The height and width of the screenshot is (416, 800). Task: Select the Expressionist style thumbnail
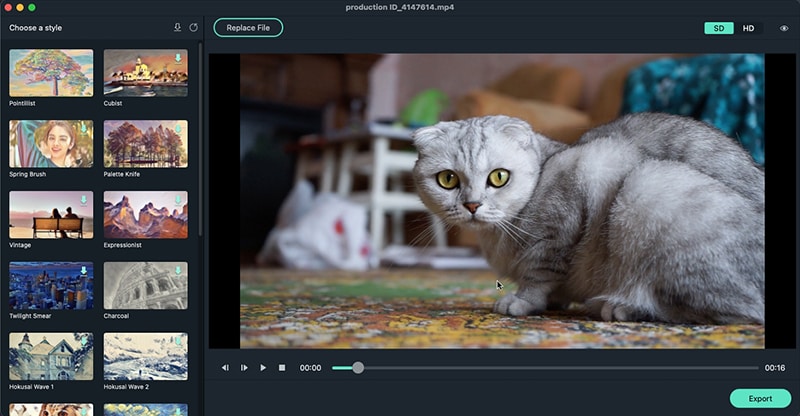(145, 214)
